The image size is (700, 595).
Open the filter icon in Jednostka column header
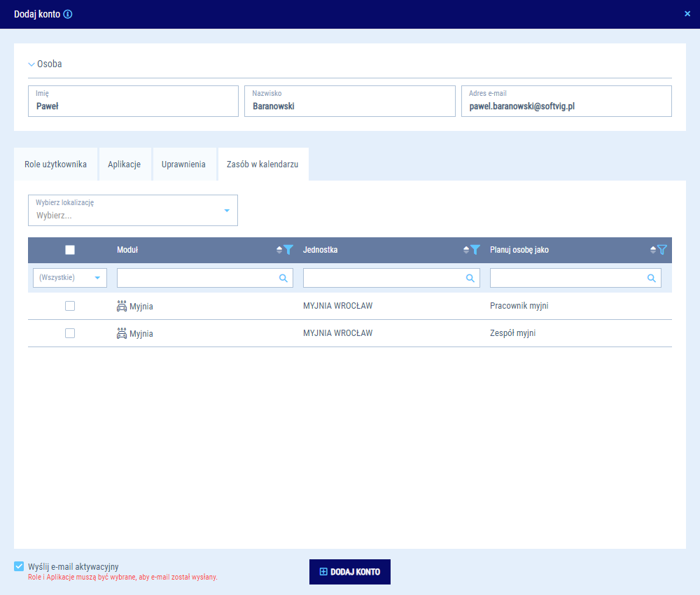point(475,250)
